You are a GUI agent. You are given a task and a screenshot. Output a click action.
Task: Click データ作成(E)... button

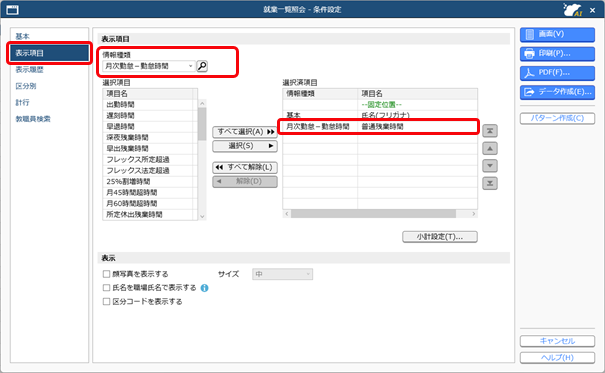click(x=557, y=92)
